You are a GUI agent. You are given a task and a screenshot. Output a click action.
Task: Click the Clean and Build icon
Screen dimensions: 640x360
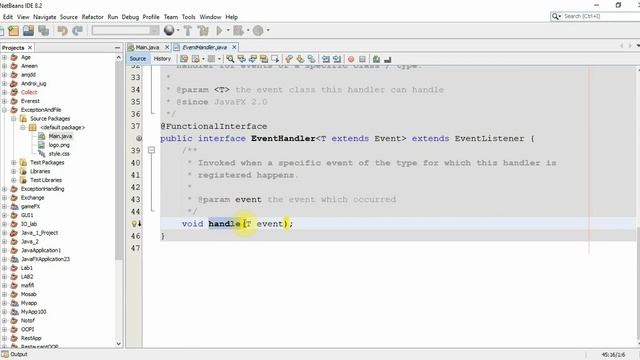coord(203,31)
